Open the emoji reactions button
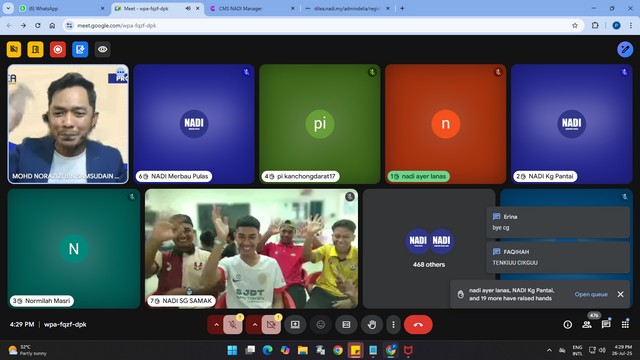The image size is (640, 360). [x=321, y=325]
